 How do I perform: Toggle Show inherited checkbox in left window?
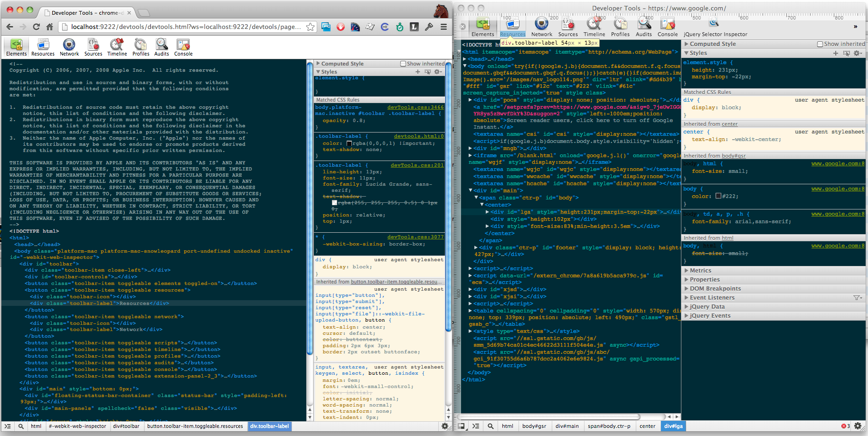pyautogui.click(x=403, y=64)
